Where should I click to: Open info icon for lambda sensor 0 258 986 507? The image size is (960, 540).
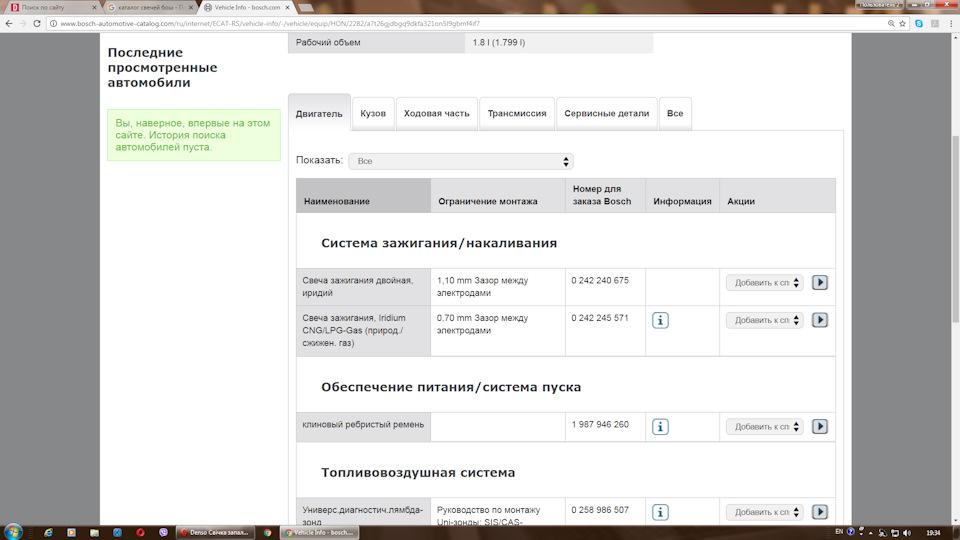(x=660, y=512)
